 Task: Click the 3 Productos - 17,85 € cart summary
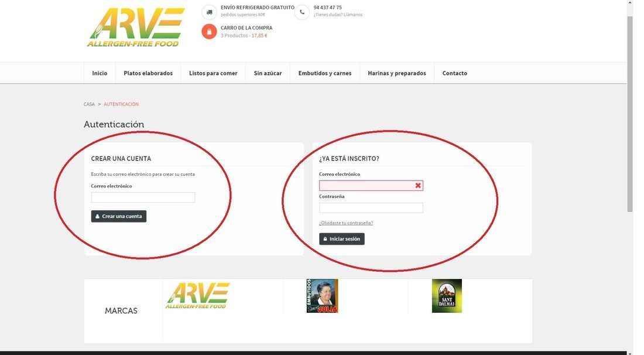point(244,36)
